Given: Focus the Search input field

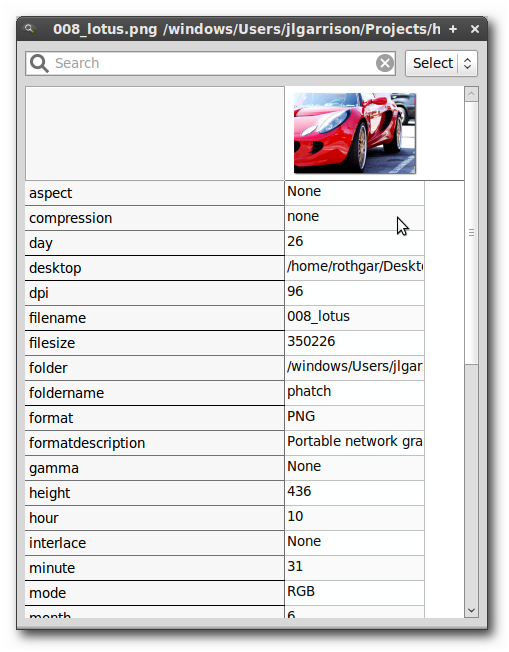Looking at the screenshot, I should point(210,64).
